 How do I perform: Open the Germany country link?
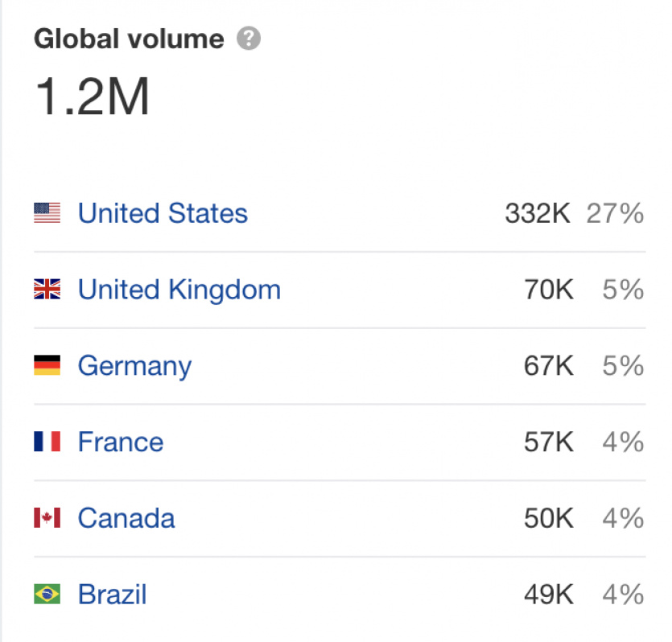[134, 367]
